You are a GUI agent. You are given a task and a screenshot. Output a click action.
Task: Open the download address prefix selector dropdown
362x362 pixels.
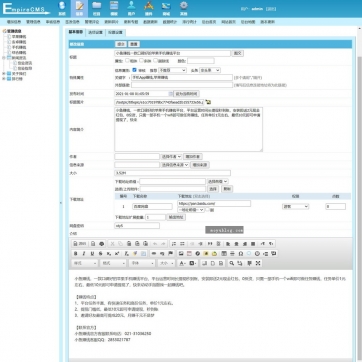218,181
